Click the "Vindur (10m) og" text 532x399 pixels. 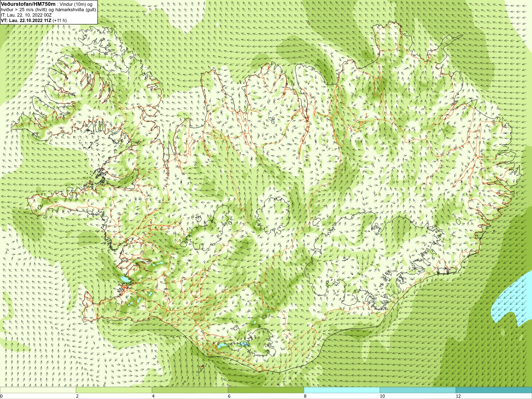tap(76, 4)
